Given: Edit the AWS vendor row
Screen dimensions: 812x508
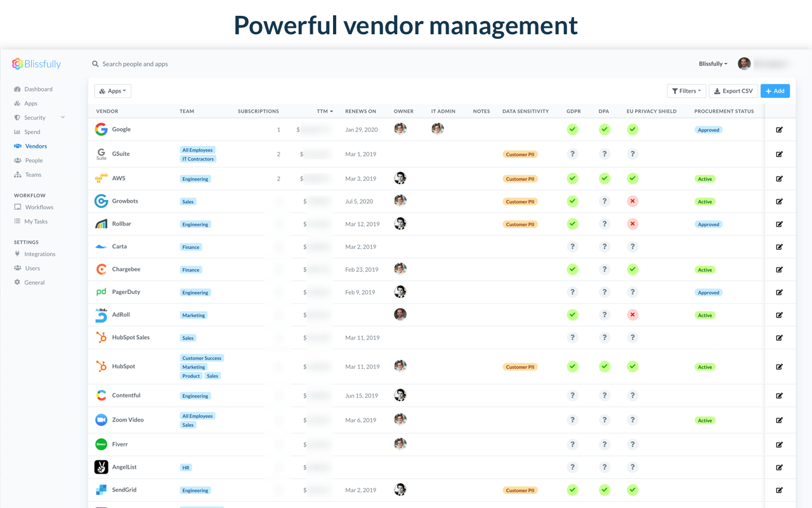Looking at the screenshot, I should click(779, 178).
